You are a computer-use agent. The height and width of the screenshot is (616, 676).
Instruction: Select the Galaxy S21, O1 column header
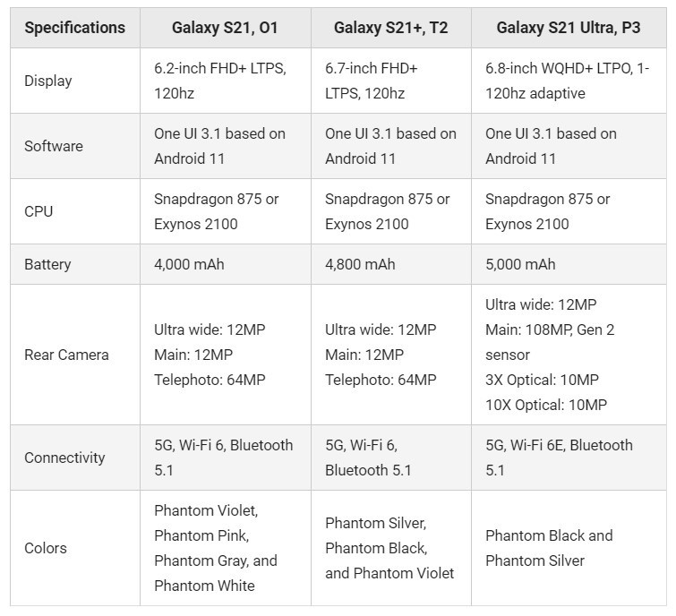(x=225, y=28)
